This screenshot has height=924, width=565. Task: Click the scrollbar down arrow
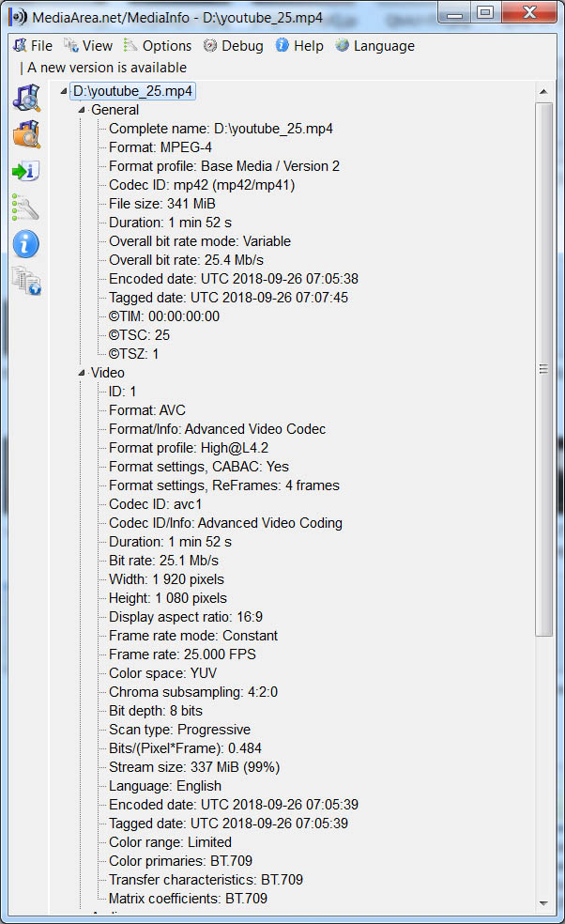pyautogui.click(x=543, y=903)
